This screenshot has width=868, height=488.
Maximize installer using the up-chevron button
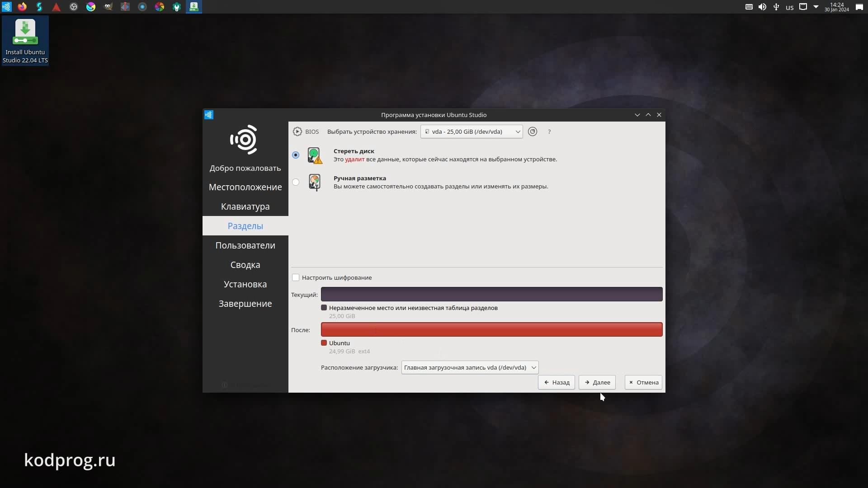pyautogui.click(x=648, y=115)
